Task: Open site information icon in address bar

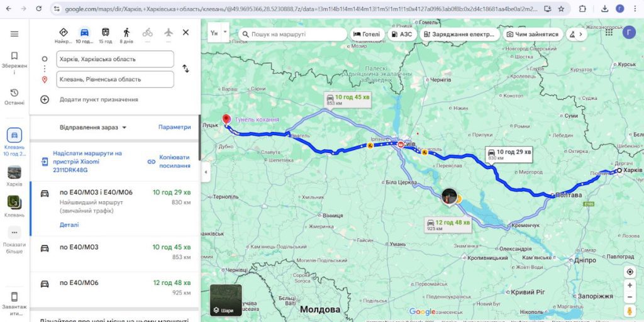Action: [x=57, y=9]
